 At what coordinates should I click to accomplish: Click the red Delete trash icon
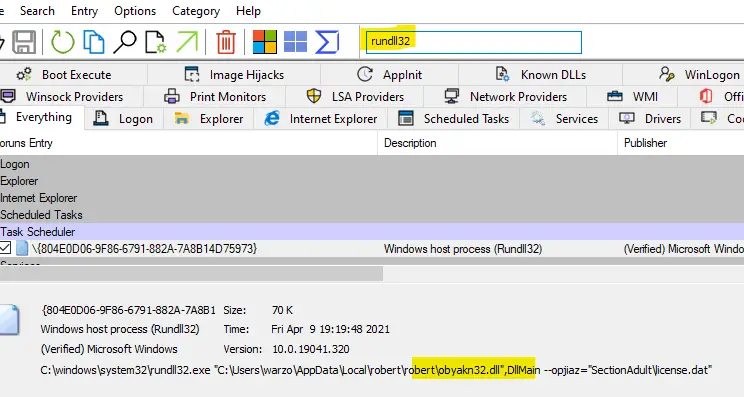(226, 42)
